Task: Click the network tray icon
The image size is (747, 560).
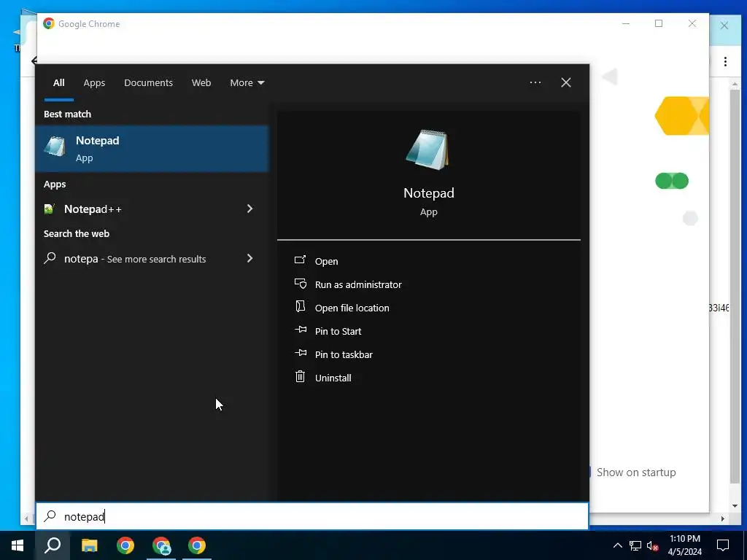Action: pos(635,545)
